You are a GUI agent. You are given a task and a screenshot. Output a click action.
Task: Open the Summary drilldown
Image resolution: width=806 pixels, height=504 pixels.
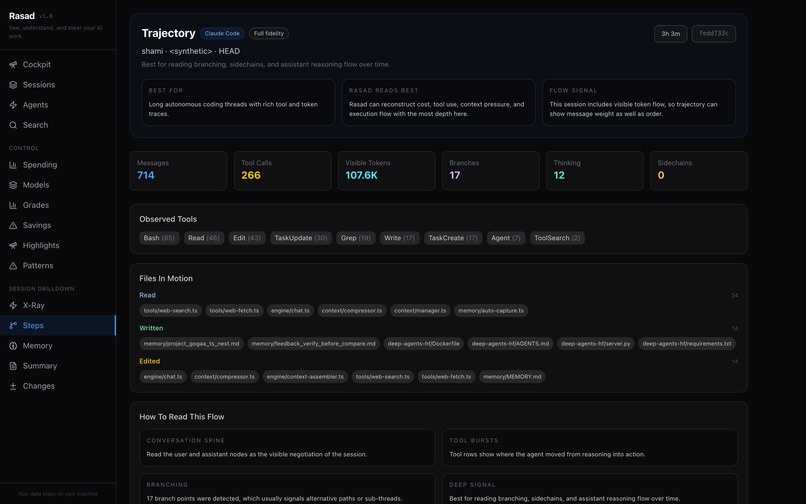[58, 366]
